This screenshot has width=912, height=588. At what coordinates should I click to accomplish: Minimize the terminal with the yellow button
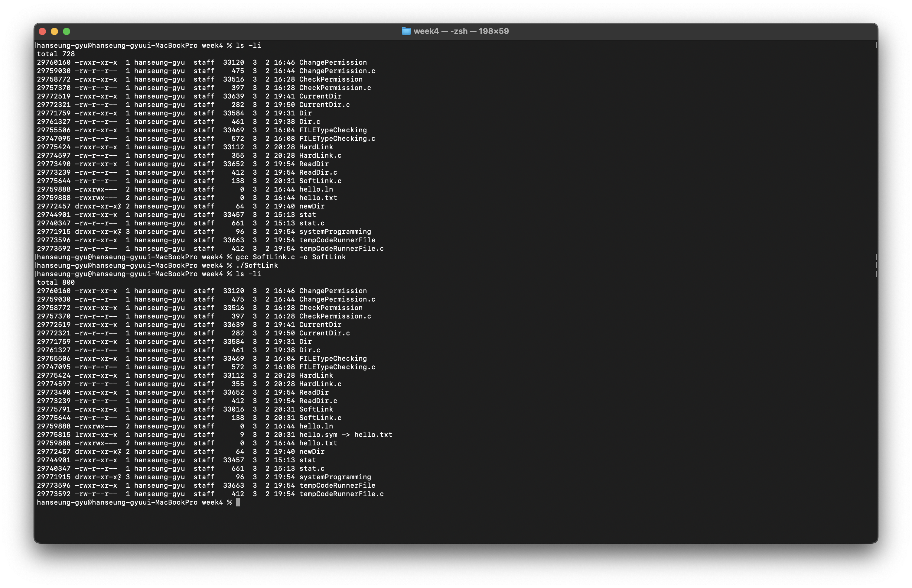click(55, 31)
